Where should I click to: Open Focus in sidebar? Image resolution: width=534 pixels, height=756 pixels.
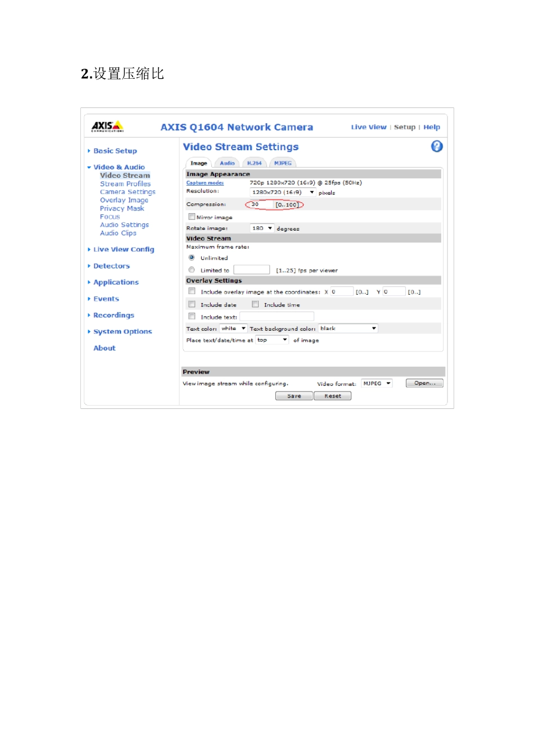click(x=110, y=217)
